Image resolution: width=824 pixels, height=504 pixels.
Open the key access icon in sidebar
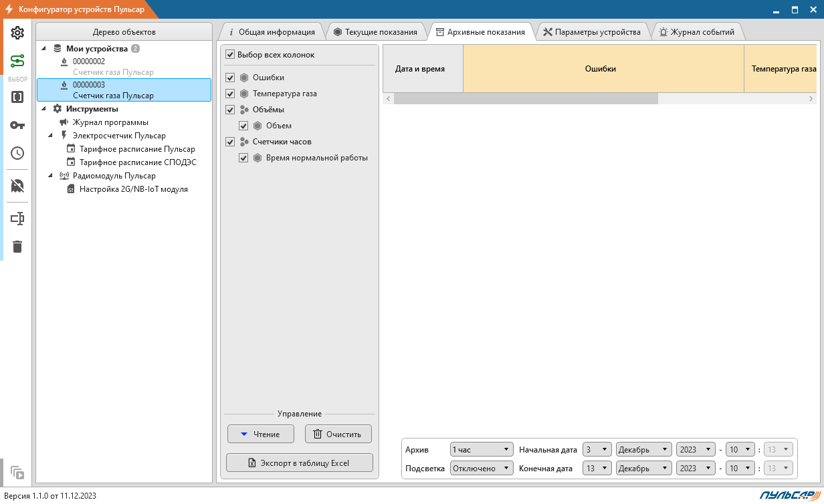[x=17, y=125]
